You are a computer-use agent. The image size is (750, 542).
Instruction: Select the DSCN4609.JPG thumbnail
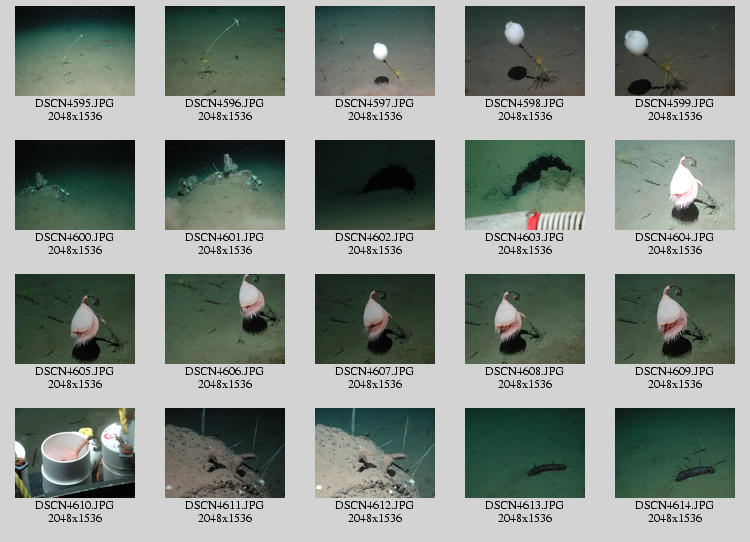click(x=675, y=319)
